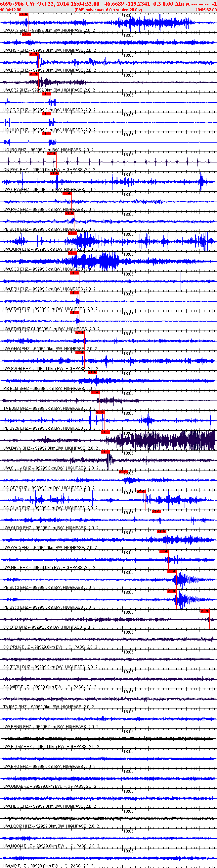Click the UO.JRO.EHZ station label
The image size is (217, 868).
[x=49, y=150]
